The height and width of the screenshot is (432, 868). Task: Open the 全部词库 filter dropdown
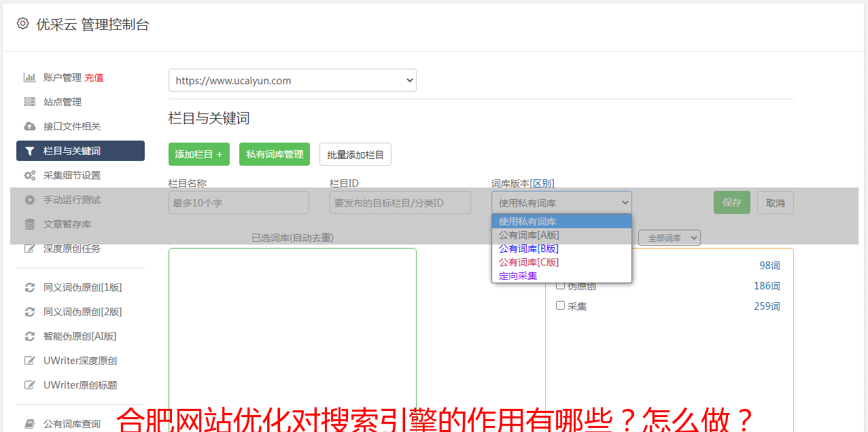[670, 238]
